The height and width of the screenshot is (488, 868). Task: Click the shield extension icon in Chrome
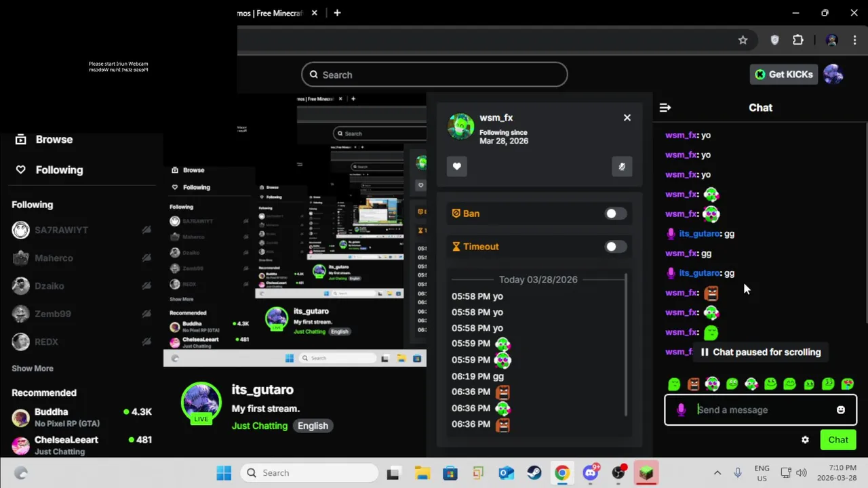(774, 40)
